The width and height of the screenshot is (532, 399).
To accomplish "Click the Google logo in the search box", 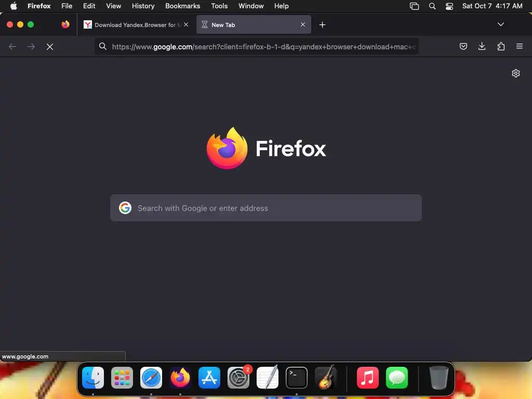I will click(x=125, y=208).
